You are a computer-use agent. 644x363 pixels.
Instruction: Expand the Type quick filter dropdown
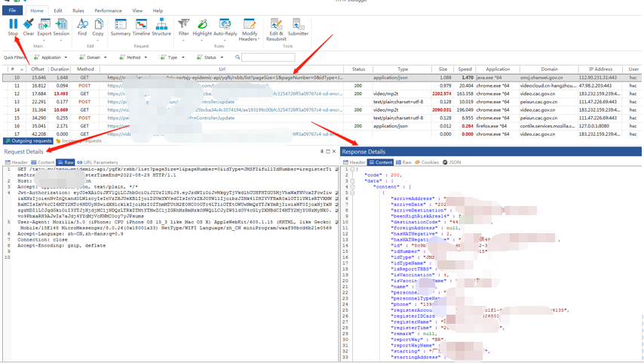182,57
